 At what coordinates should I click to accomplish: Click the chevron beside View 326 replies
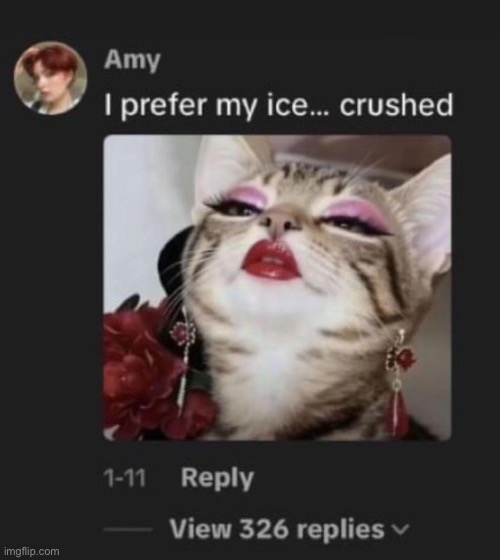(401, 529)
